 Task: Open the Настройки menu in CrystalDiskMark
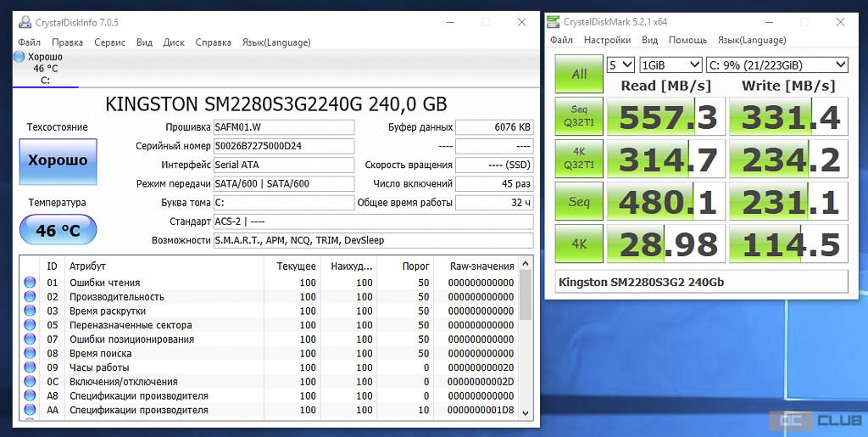coord(607,41)
